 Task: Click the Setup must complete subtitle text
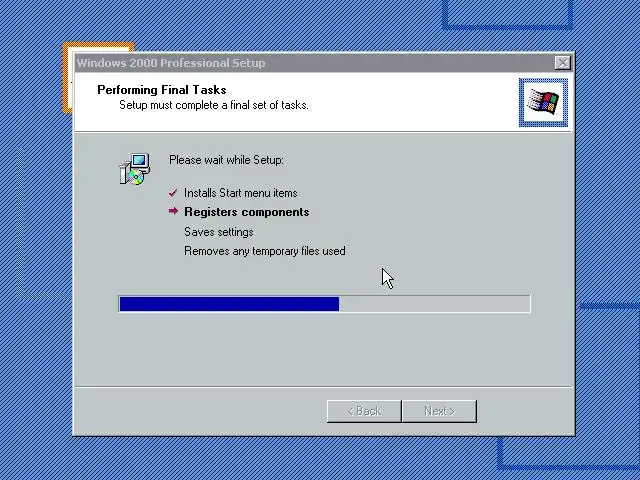tap(213, 105)
